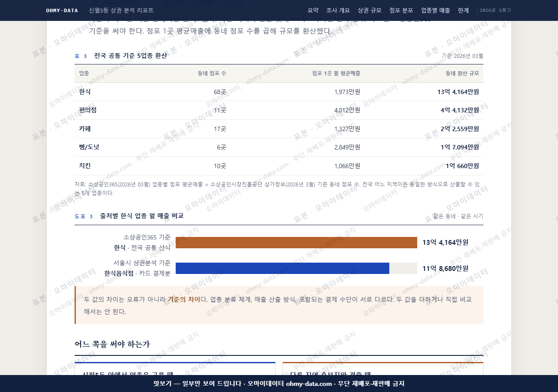
Task: Open the 한계 nav item
Action: [463, 10]
